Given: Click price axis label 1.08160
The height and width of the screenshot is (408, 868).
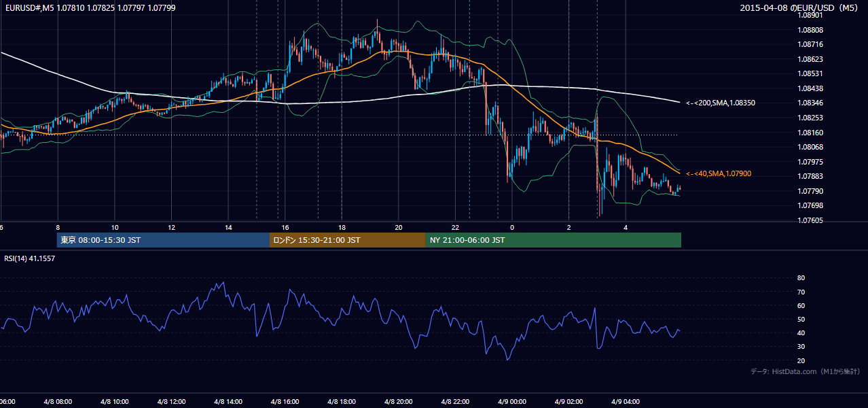Looking at the screenshot, I should click(x=810, y=133).
